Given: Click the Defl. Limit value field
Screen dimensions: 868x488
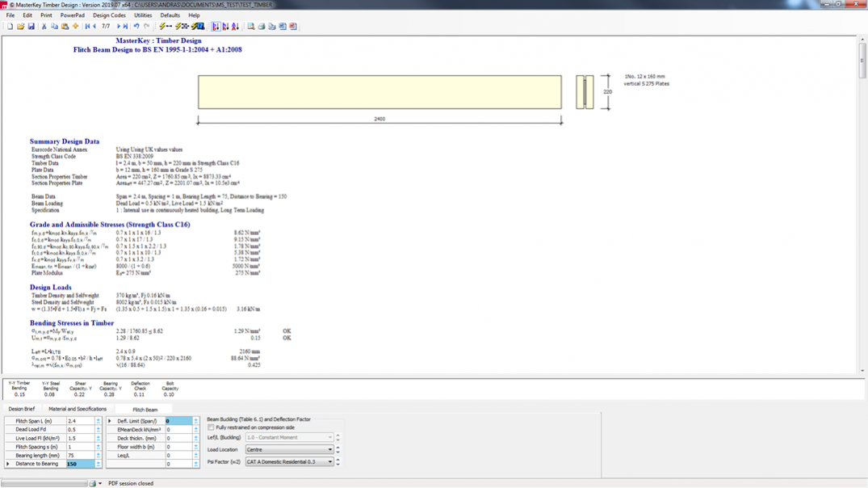Looking at the screenshot, I should (x=178, y=421).
